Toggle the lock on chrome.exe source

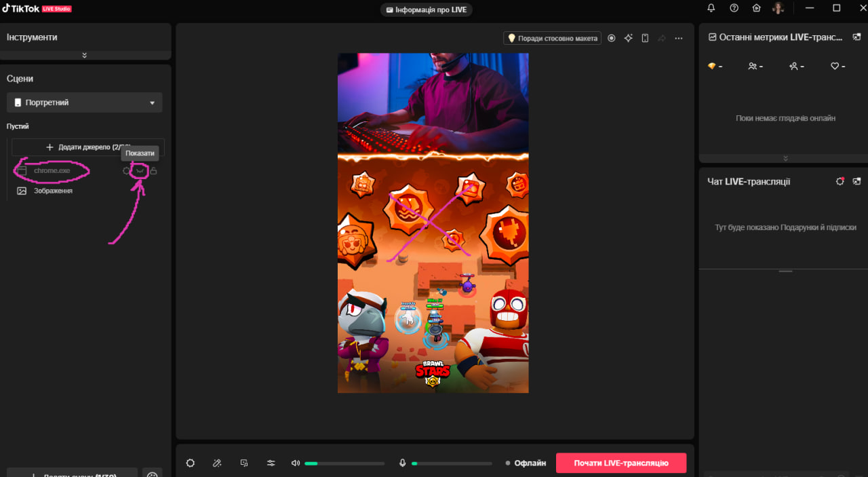(x=154, y=171)
